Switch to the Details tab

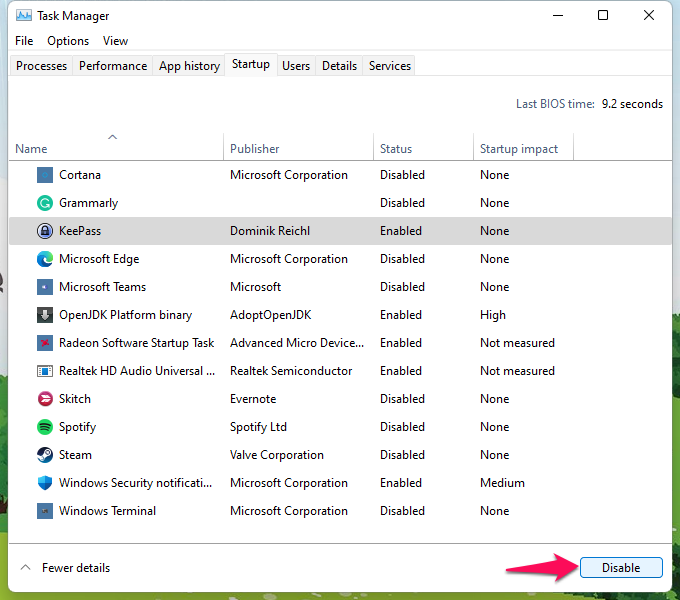339,66
